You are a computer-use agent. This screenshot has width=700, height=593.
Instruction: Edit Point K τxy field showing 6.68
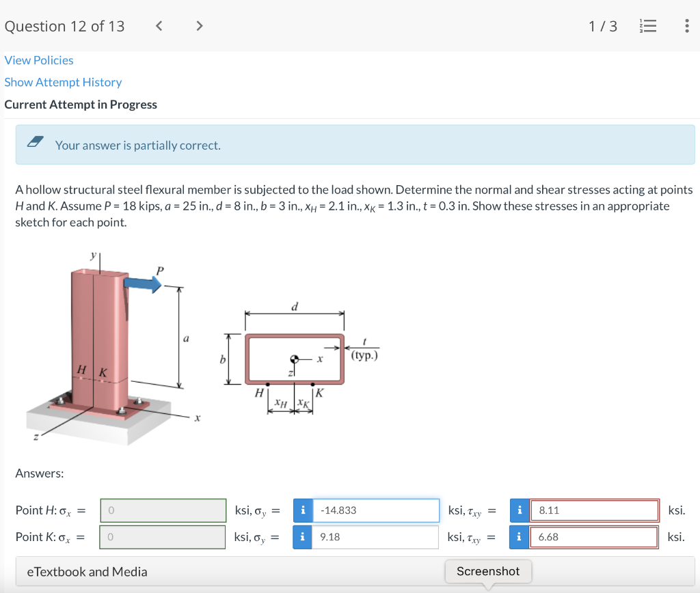coord(594,537)
